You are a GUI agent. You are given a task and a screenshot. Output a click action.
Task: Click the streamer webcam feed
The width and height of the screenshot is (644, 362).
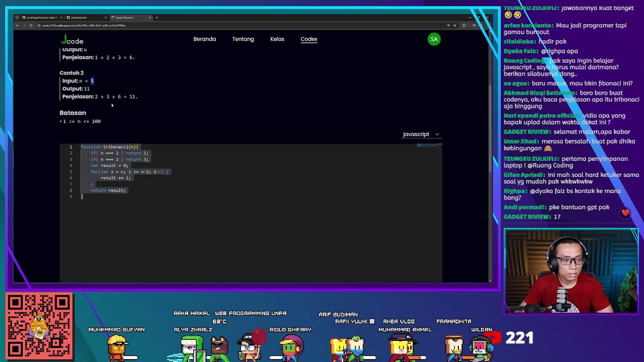(x=571, y=271)
